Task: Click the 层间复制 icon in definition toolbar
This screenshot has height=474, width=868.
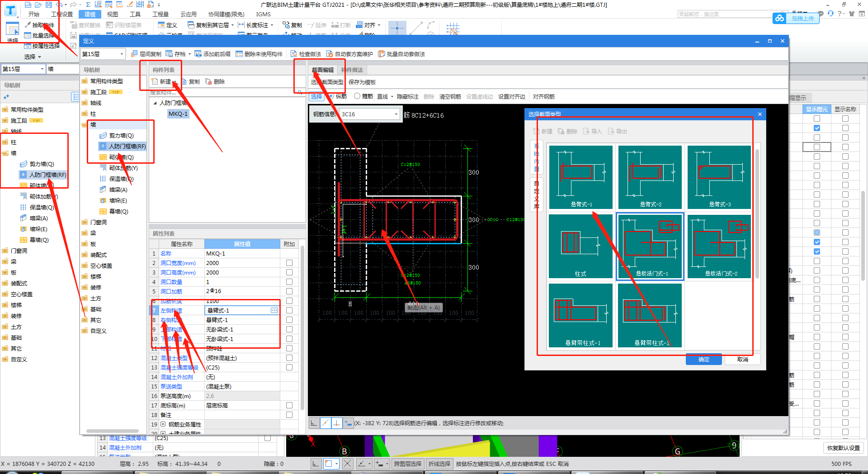Action: pos(134,54)
